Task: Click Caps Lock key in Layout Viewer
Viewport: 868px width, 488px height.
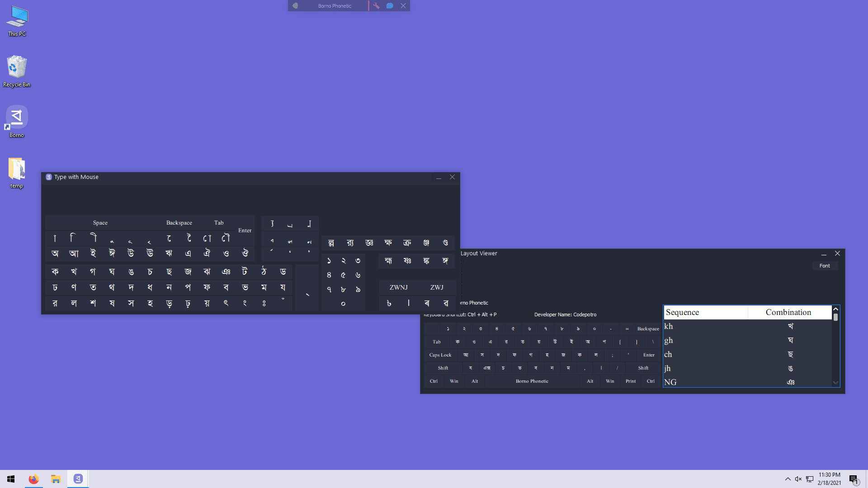Action: point(440,355)
